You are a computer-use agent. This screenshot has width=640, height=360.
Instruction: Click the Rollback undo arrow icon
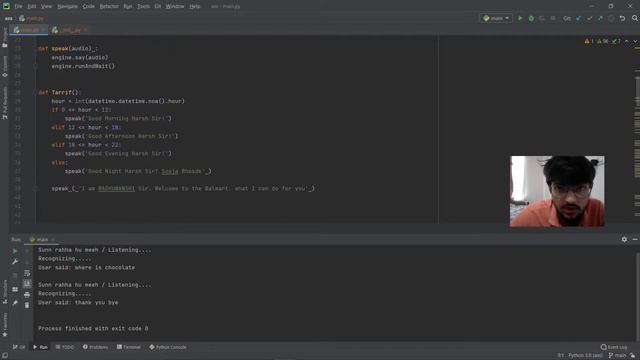pyautogui.click(x=622, y=18)
